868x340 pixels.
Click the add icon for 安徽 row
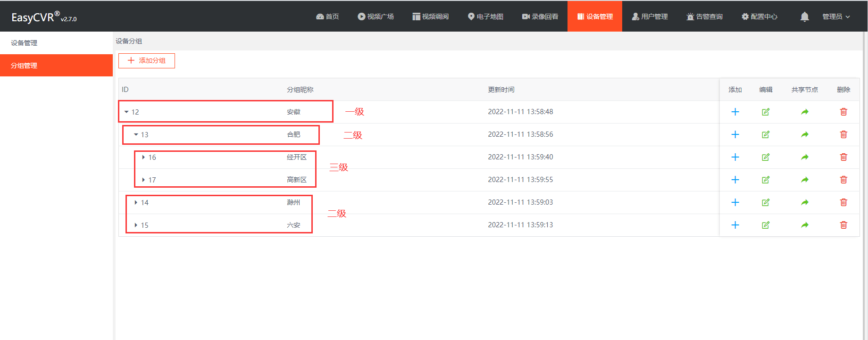click(735, 112)
